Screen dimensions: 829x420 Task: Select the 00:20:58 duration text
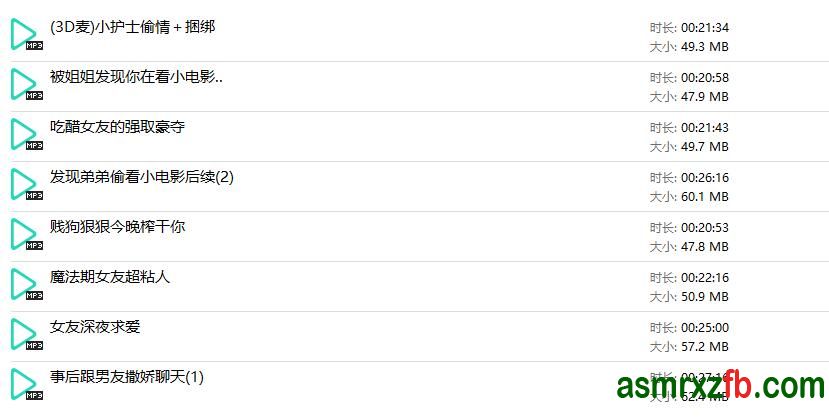point(704,78)
